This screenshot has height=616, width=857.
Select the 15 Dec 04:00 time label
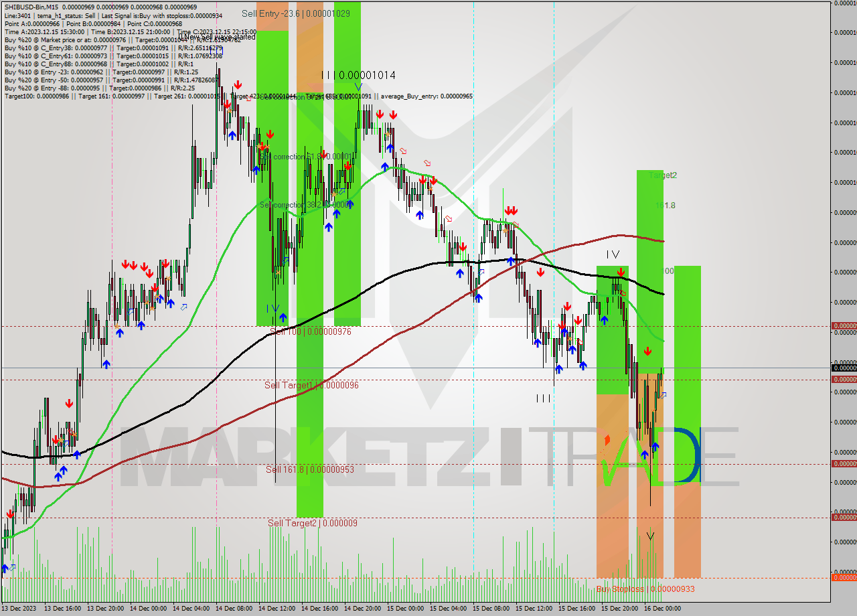pos(448,609)
